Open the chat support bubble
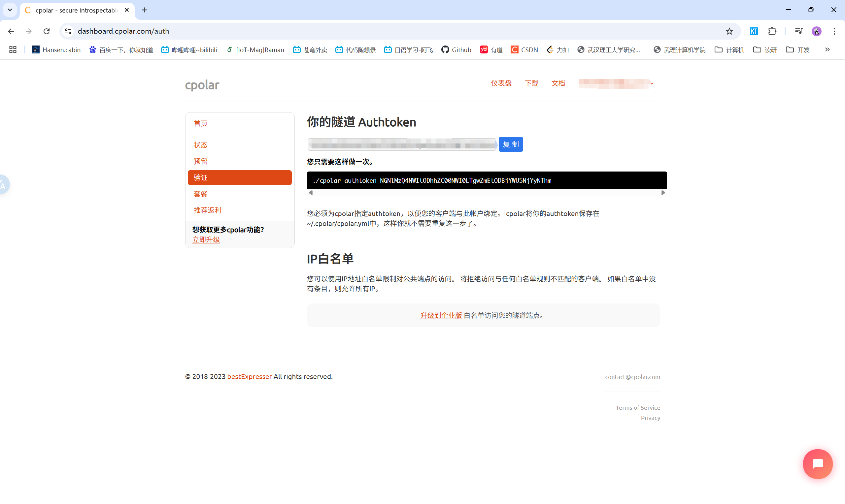This screenshot has width=845, height=504. (818, 464)
